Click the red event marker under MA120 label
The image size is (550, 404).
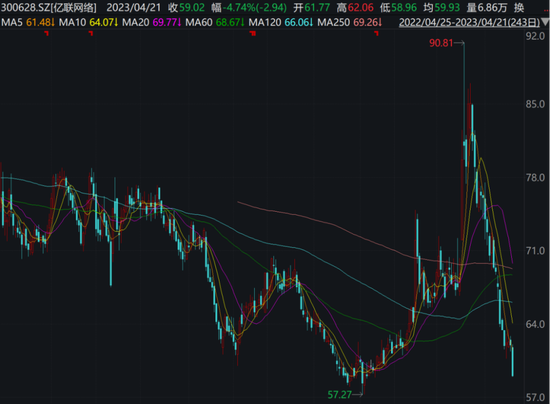click(x=253, y=33)
